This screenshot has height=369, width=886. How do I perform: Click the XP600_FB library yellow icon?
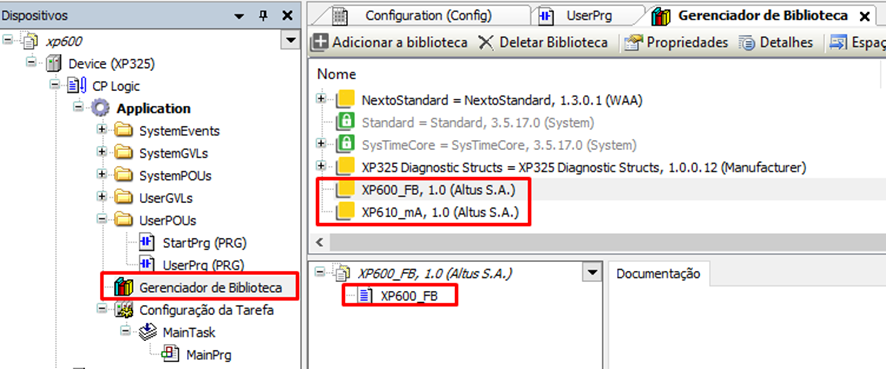[344, 190]
